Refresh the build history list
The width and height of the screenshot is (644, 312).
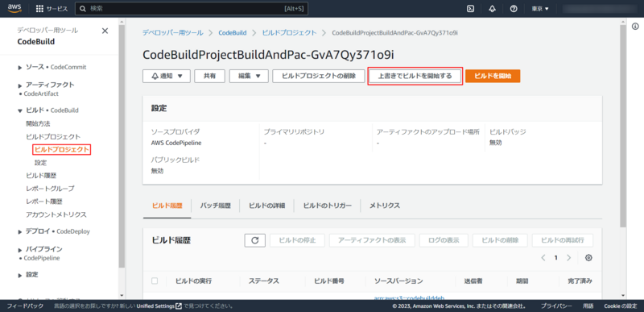click(254, 240)
